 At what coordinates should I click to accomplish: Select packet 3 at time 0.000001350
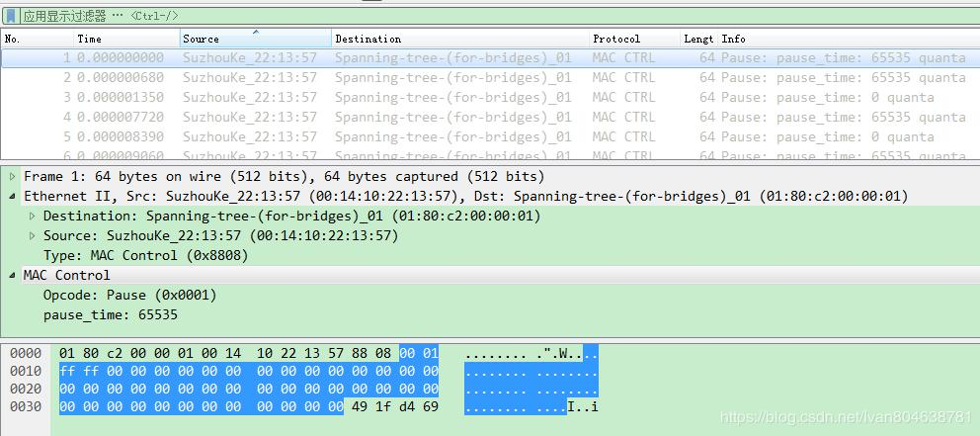click(x=490, y=98)
